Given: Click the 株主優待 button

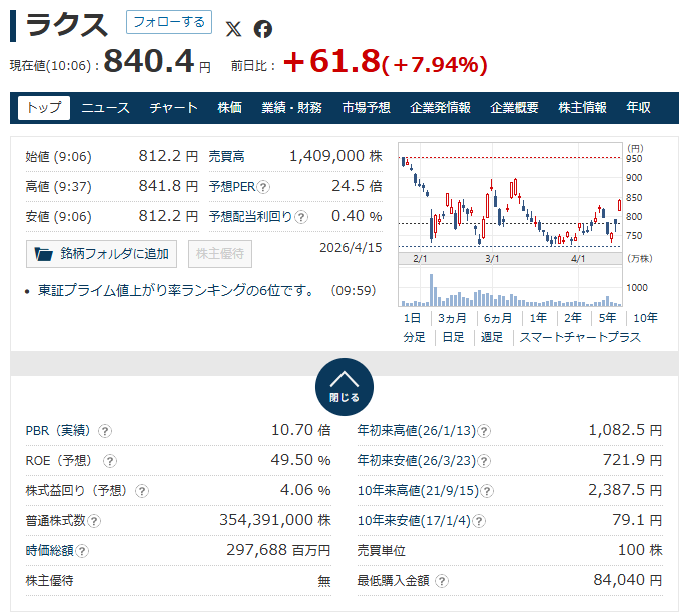Looking at the screenshot, I should point(220,254).
